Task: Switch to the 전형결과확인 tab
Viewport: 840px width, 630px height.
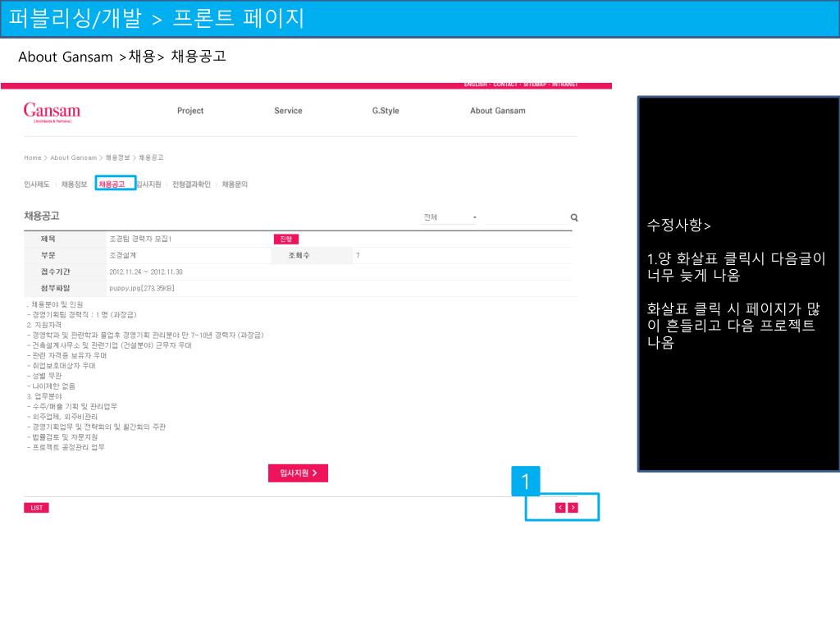Action: tap(191, 185)
